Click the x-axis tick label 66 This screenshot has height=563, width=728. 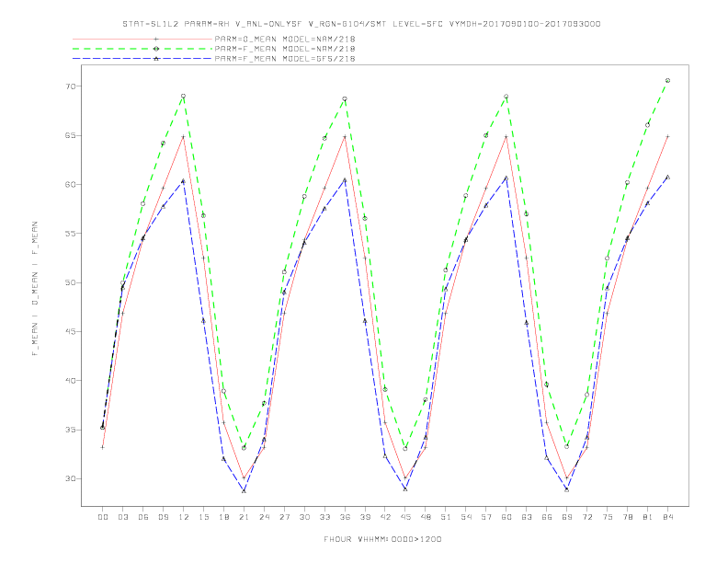[x=547, y=517]
